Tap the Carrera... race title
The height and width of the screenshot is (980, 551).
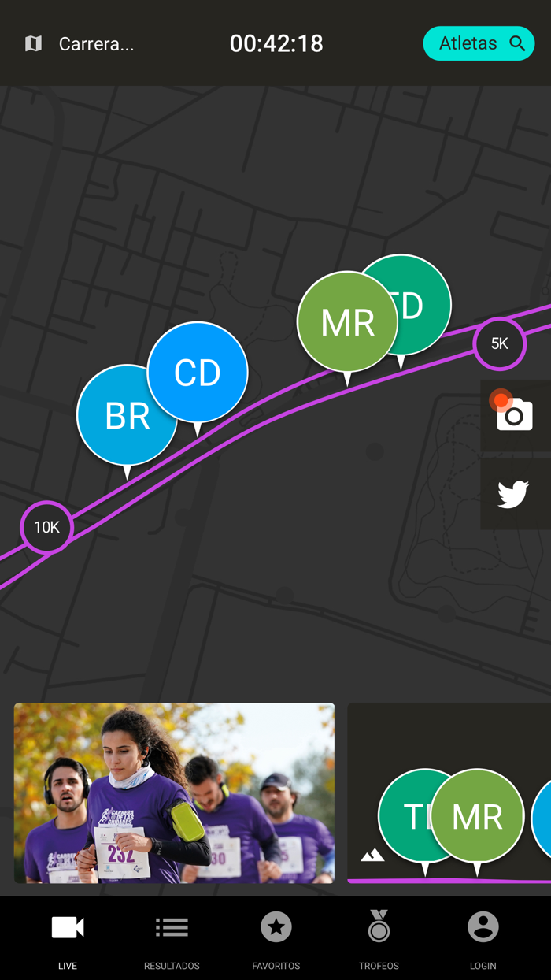click(96, 44)
